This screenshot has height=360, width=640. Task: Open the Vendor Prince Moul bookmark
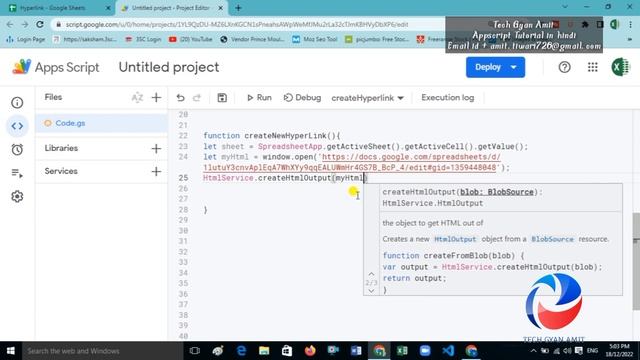coord(252,39)
